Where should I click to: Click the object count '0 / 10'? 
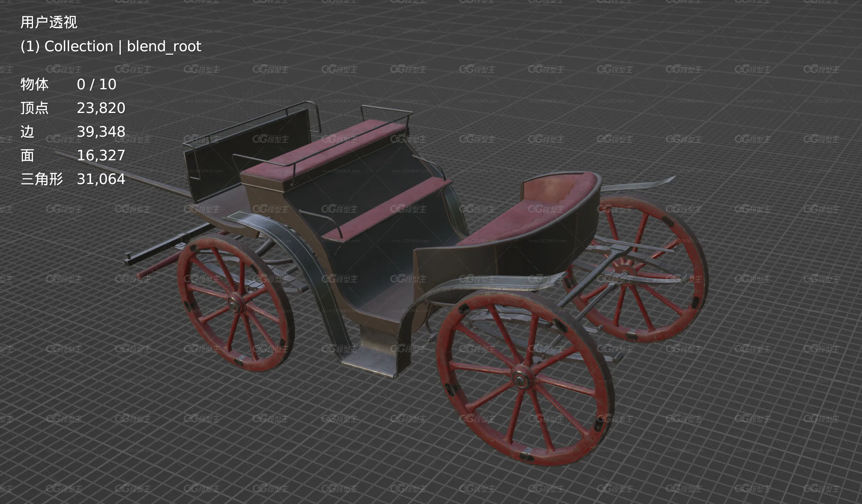(96, 84)
